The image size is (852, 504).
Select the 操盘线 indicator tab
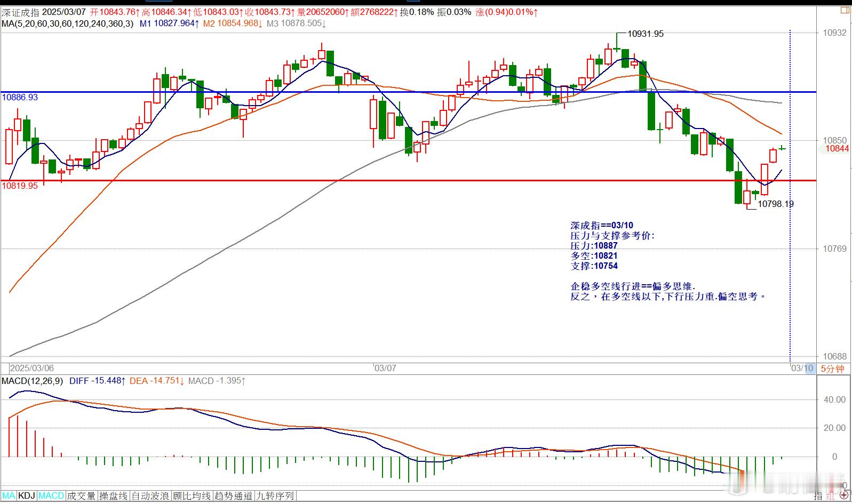[x=114, y=495]
